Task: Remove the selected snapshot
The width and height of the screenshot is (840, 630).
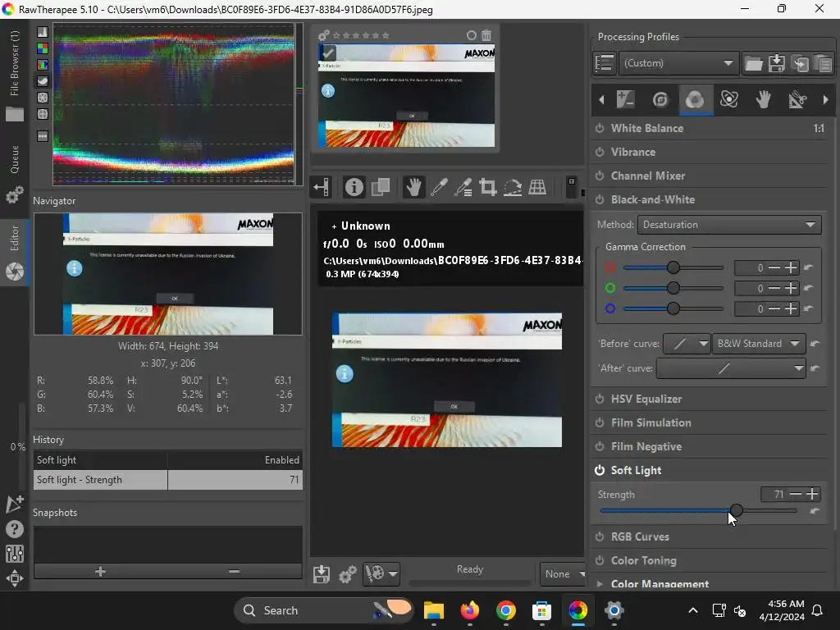Action: [x=234, y=572]
